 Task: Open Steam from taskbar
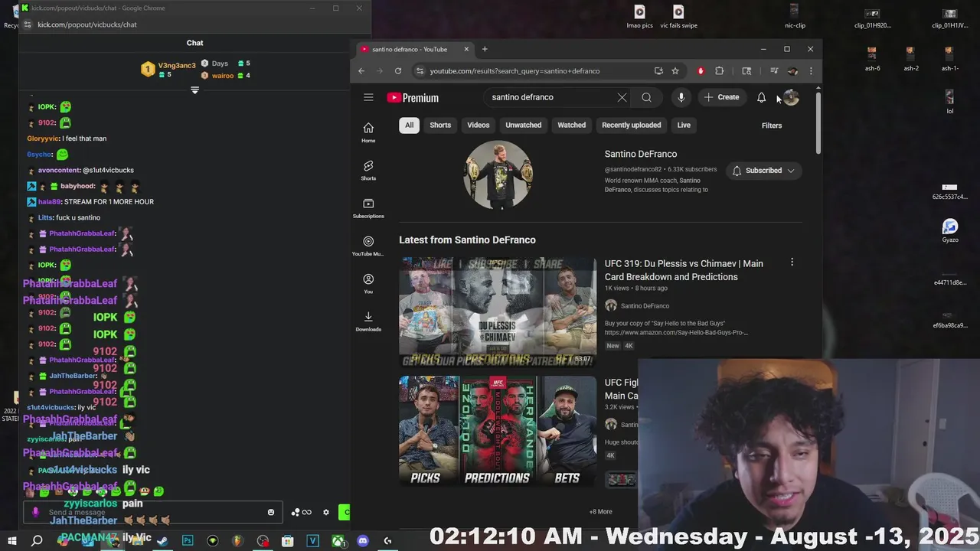pos(162,541)
